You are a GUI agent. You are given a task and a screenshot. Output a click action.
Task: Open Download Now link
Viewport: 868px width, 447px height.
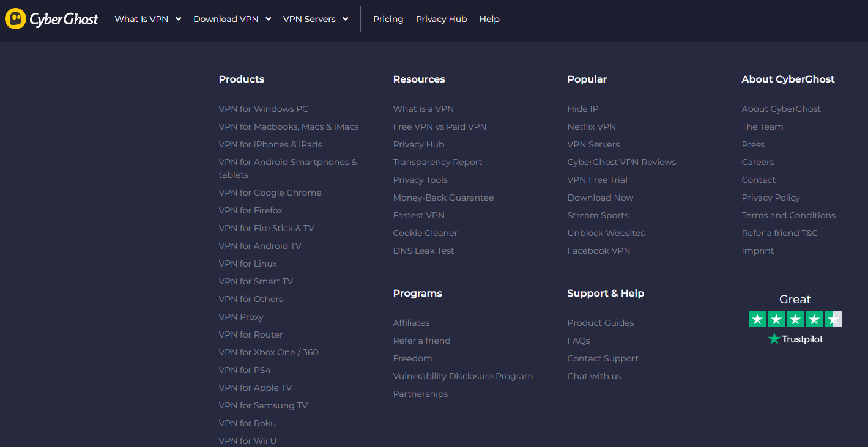601,198
